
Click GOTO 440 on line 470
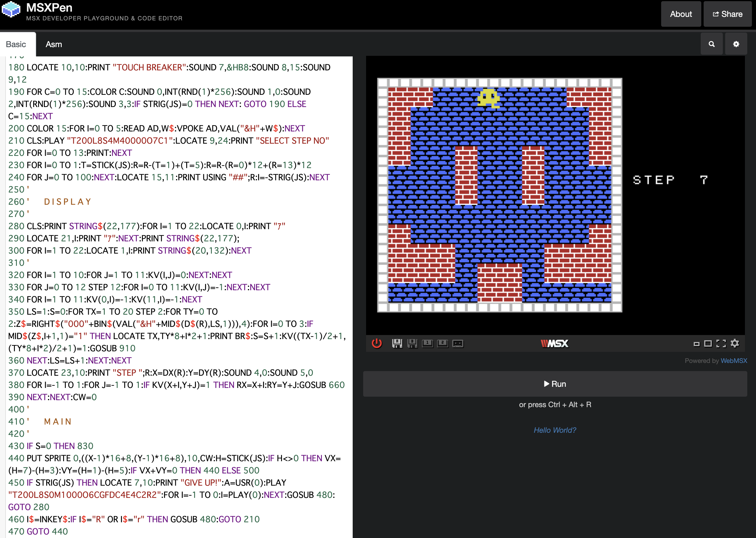coord(47,531)
